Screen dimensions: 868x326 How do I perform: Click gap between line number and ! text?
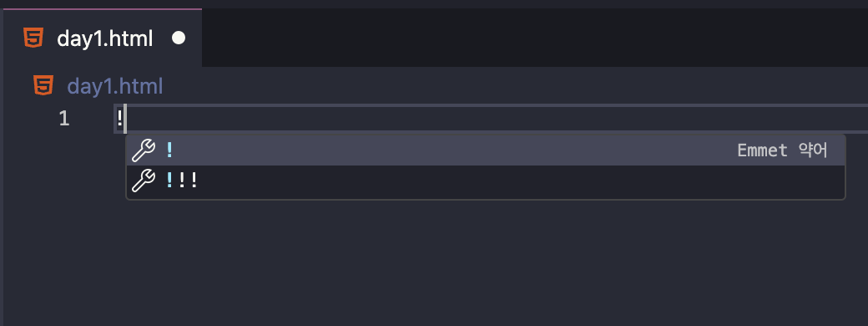[x=93, y=118]
